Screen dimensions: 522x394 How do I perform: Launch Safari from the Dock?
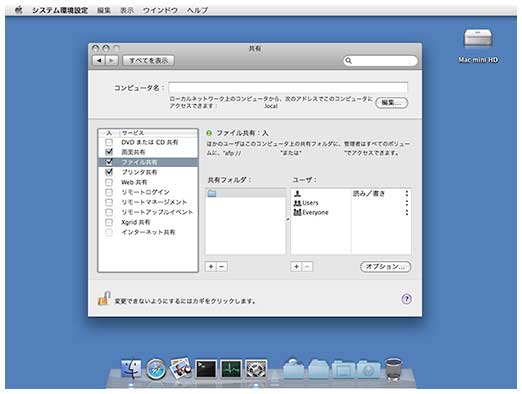156,369
